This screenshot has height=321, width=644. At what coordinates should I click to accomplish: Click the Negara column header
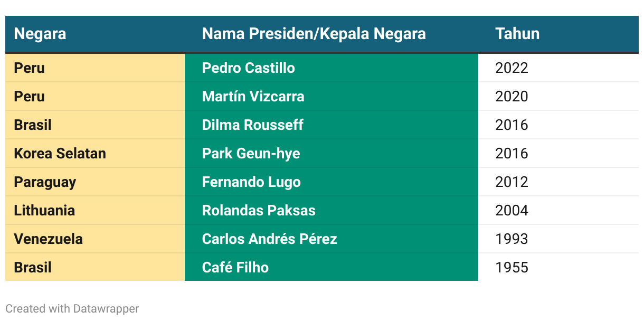[40, 34]
